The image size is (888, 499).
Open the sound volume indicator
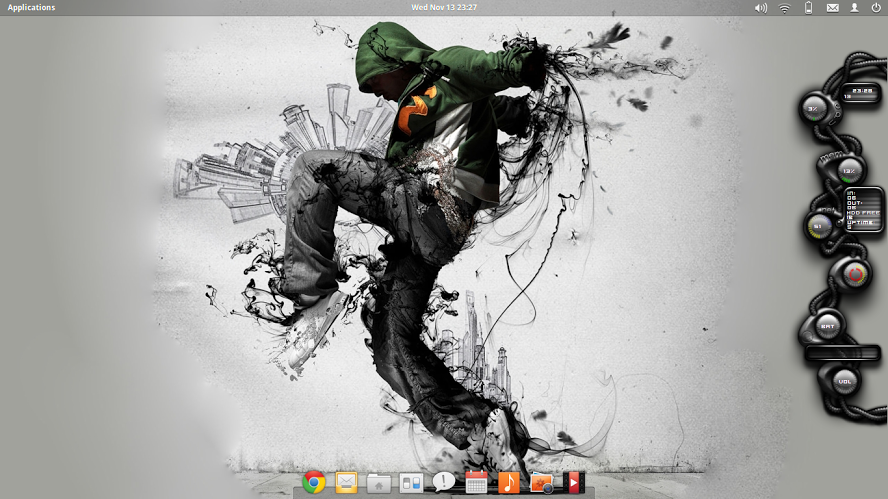[x=761, y=8]
